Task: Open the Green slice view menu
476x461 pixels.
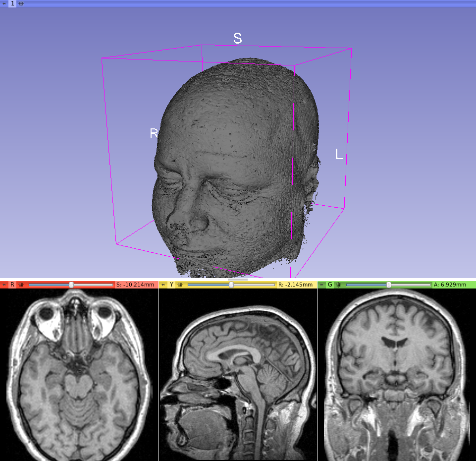Action: click(x=330, y=285)
